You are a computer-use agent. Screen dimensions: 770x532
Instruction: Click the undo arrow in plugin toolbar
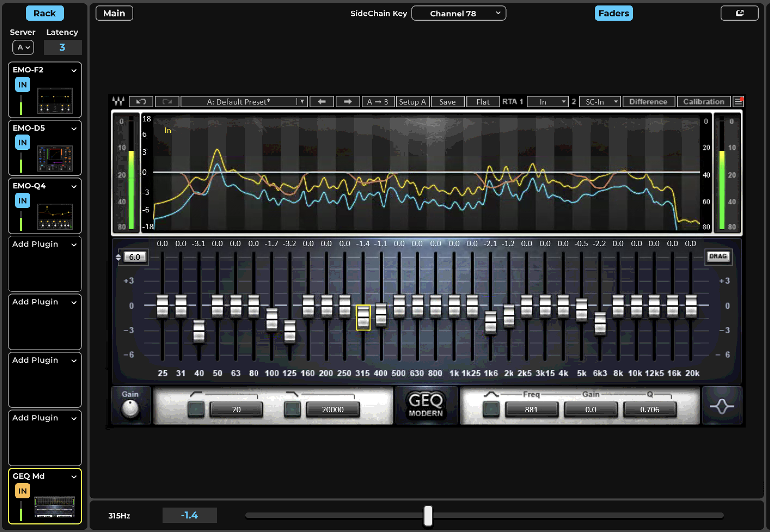click(141, 102)
